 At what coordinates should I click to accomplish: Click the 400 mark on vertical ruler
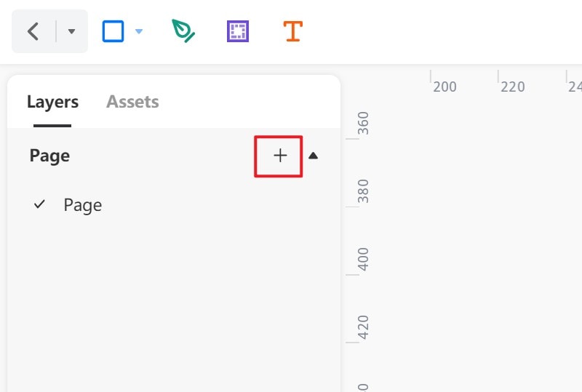(362, 259)
